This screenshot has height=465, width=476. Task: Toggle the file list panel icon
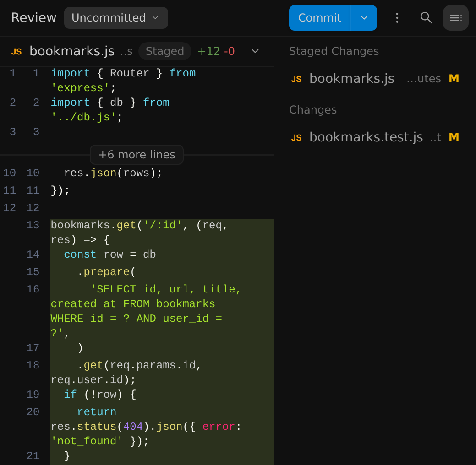456,18
